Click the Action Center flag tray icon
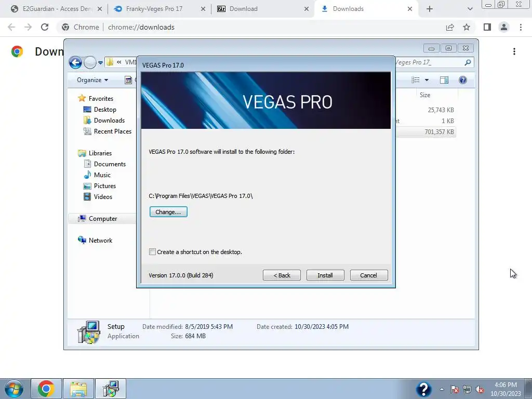Viewport: 532px width, 399px height. pos(455,390)
